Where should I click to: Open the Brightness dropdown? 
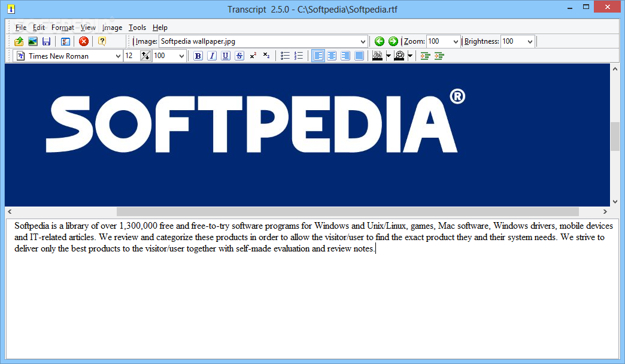530,41
